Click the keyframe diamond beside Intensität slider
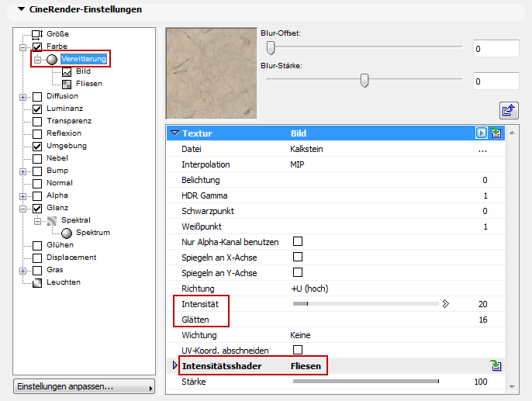532x401 pixels. [445, 303]
